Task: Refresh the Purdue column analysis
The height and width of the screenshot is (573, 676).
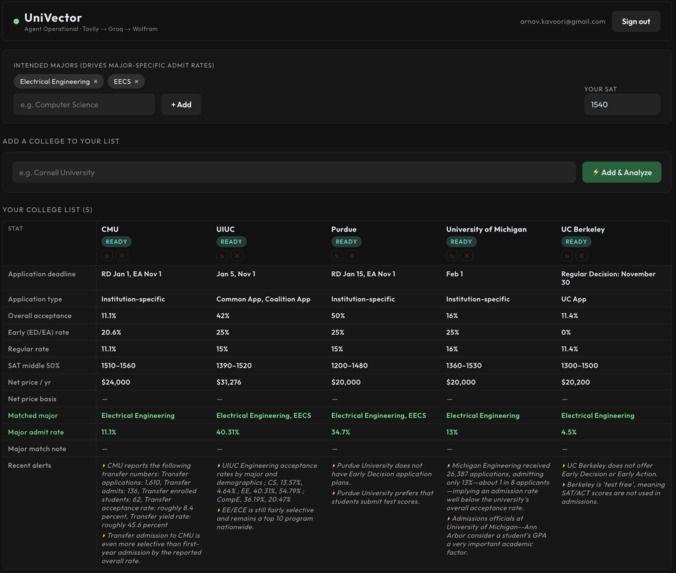Action: [x=337, y=256]
